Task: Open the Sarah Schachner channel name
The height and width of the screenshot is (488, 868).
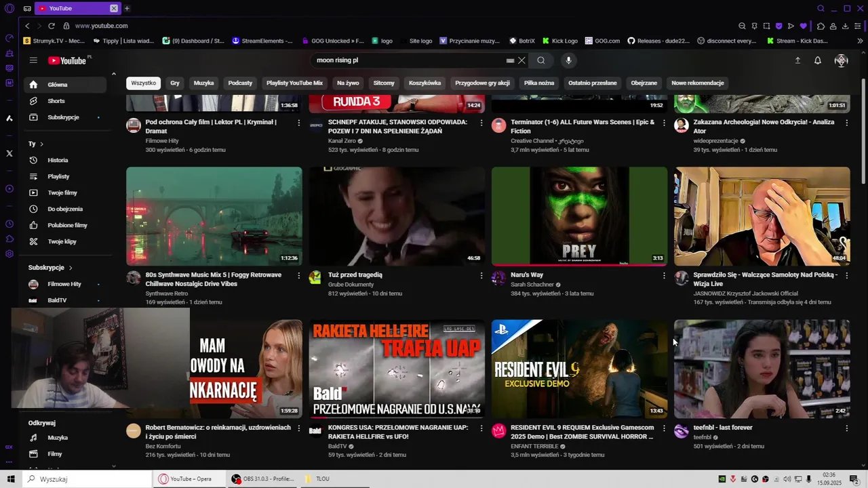Action: [x=532, y=285]
